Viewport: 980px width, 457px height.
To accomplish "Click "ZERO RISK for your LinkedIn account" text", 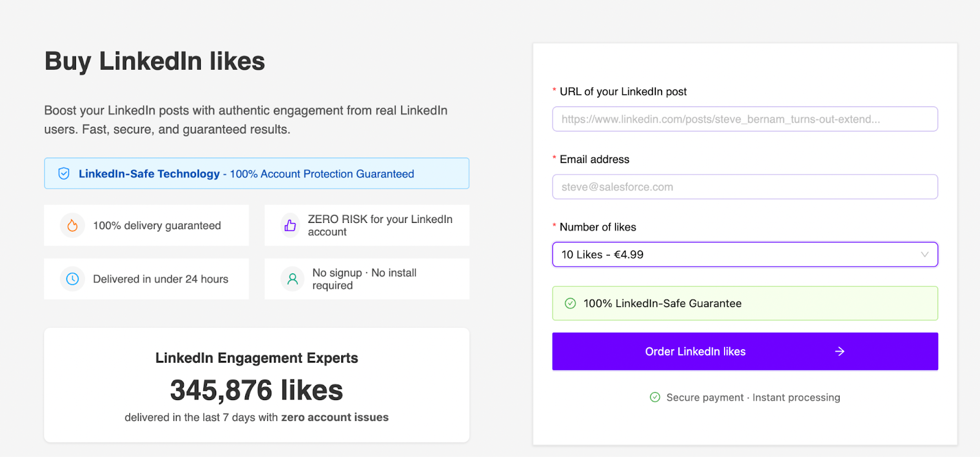I will pyautogui.click(x=380, y=225).
